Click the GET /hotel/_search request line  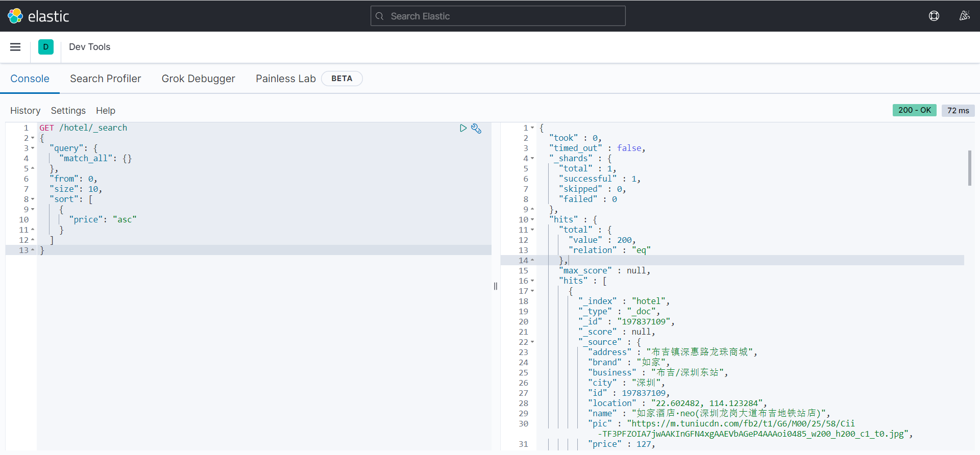tap(83, 128)
